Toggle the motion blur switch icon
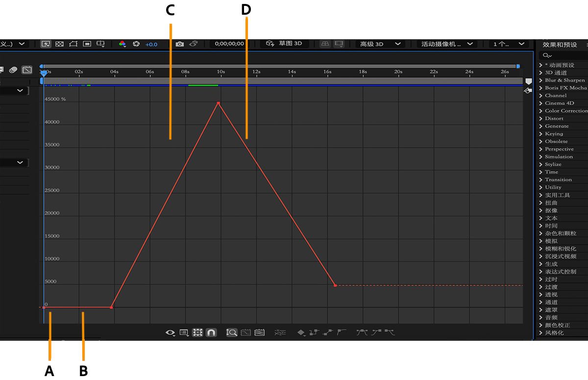Image resolution: width=588 pixels, height=380 pixels. point(13,70)
